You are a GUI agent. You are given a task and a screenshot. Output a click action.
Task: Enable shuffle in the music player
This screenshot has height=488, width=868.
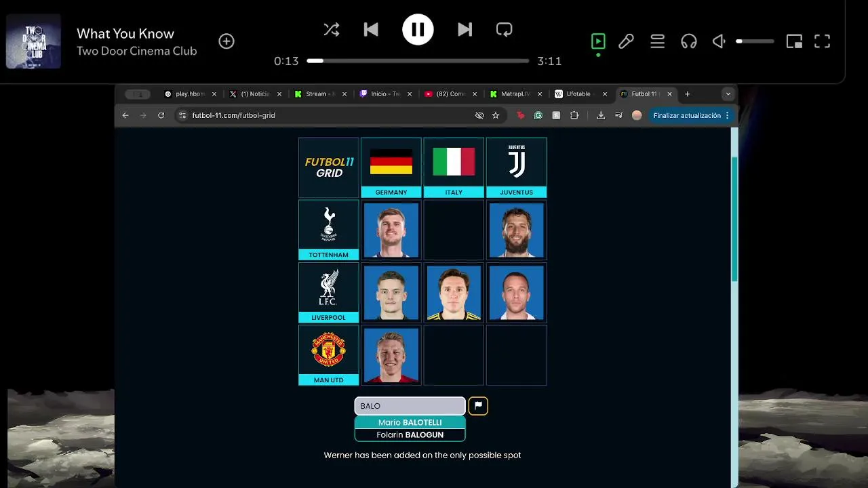[332, 29]
